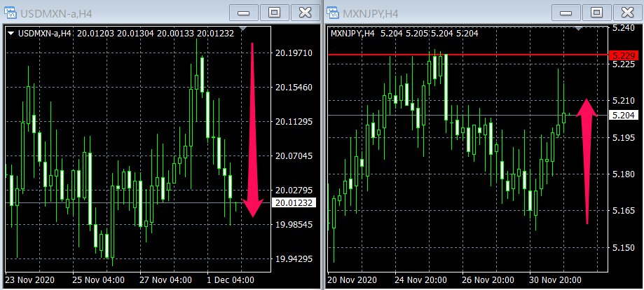Close the USDMXN-a,H4 chart window
This screenshot has width=644, height=290.
point(305,13)
